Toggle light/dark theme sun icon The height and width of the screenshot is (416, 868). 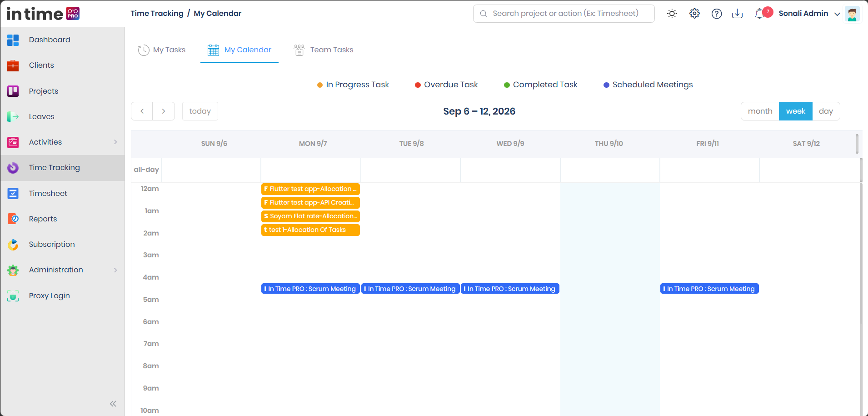pyautogui.click(x=672, y=14)
